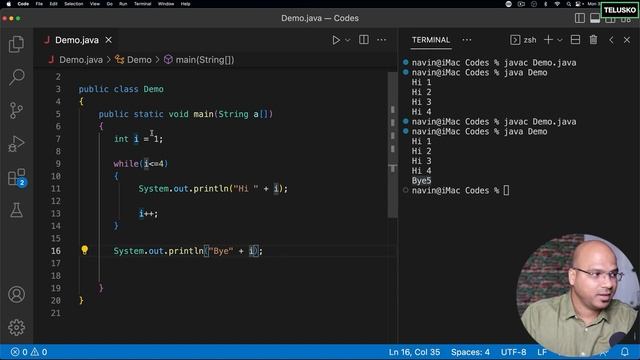
Task: Open the Window menu
Action: [166, 4]
